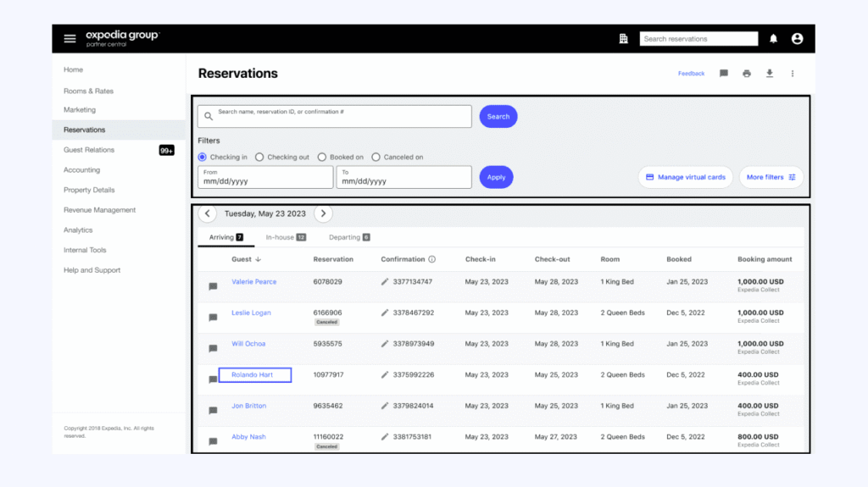This screenshot has height=487, width=868.
Task: Edit confirmation number 3377134747 with pencil icon
Action: (385, 282)
